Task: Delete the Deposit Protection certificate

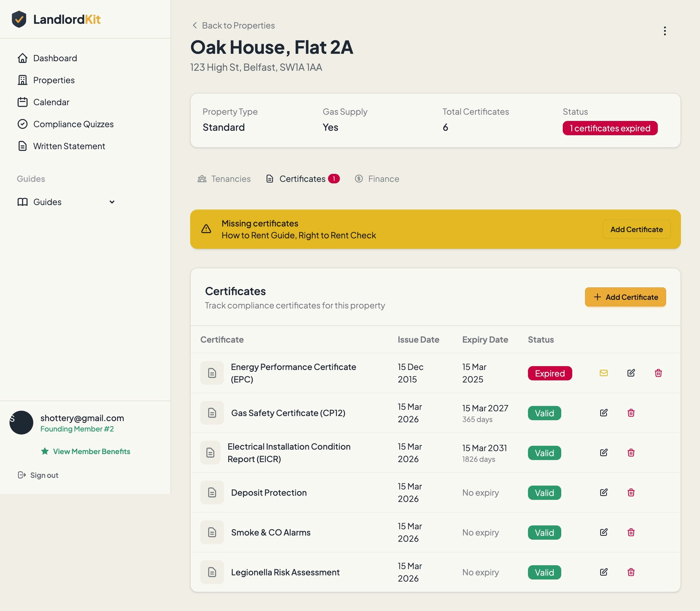Action: tap(631, 492)
